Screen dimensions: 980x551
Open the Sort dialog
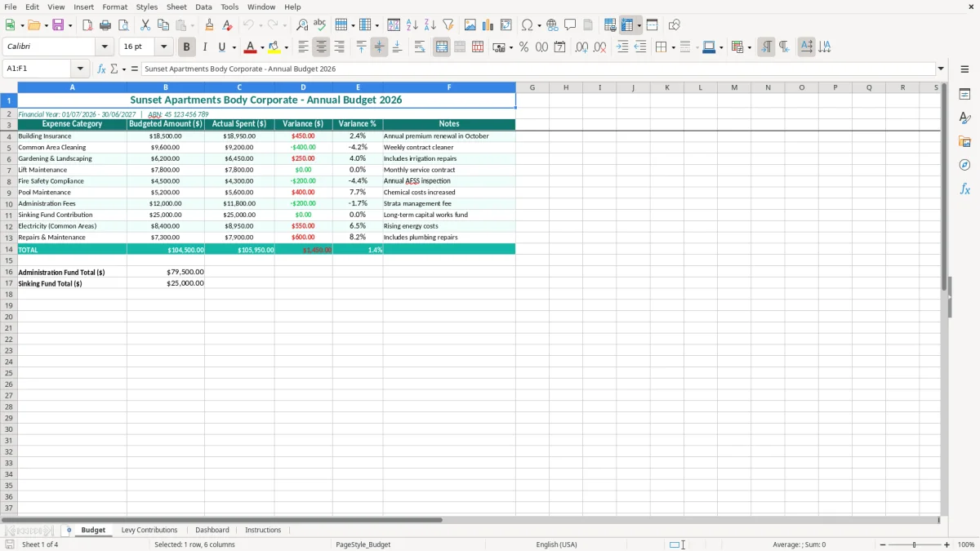[394, 25]
